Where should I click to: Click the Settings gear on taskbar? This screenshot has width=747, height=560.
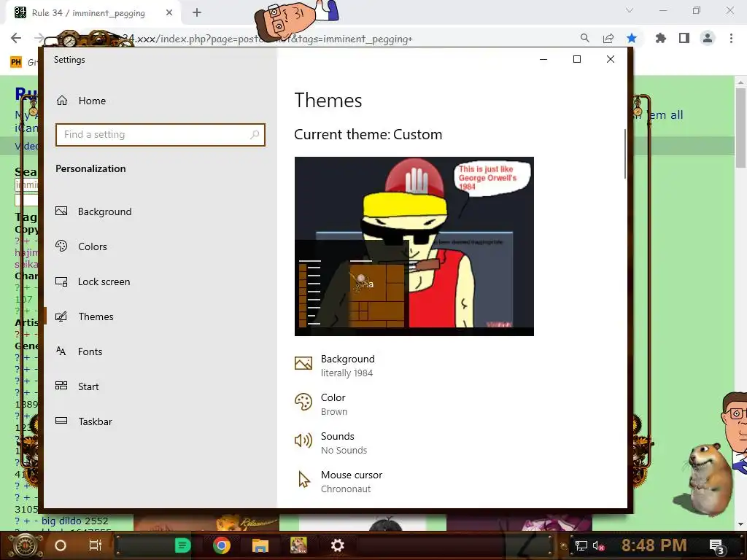point(337,545)
